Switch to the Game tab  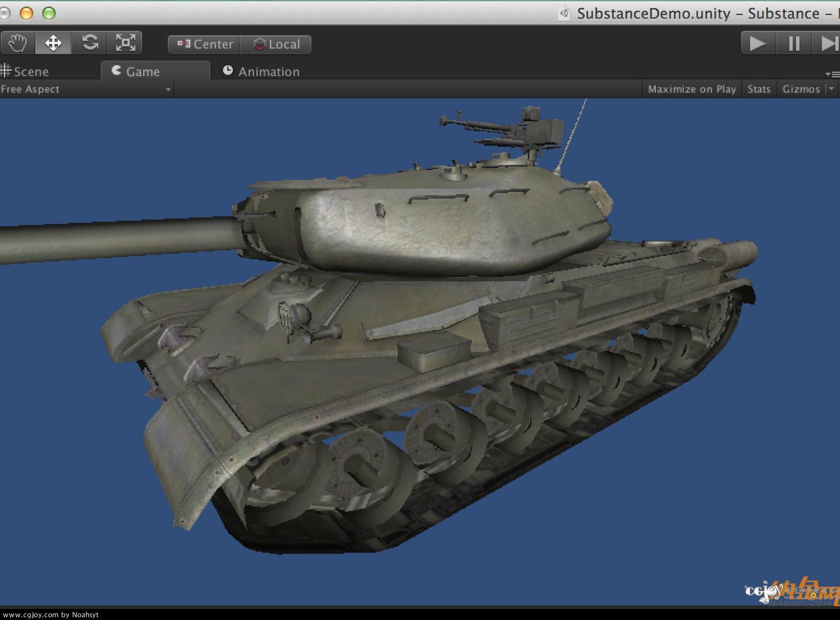[155, 71]
